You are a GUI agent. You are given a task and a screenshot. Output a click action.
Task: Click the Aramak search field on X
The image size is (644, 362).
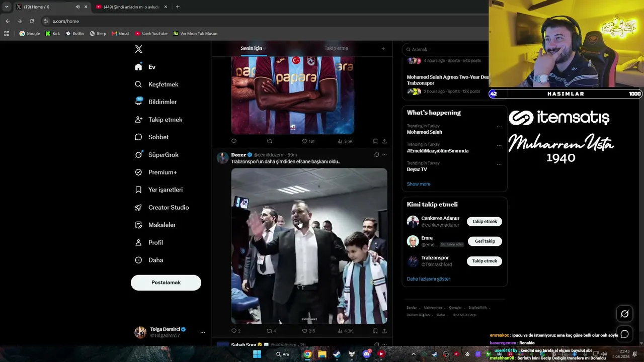click(445, 49)
